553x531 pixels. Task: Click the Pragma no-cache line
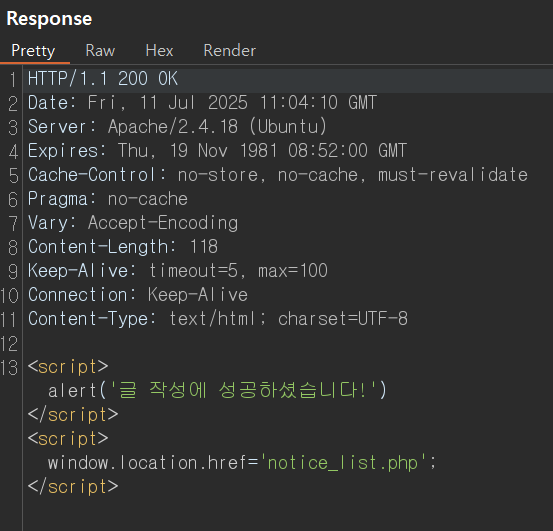[108, 199]
